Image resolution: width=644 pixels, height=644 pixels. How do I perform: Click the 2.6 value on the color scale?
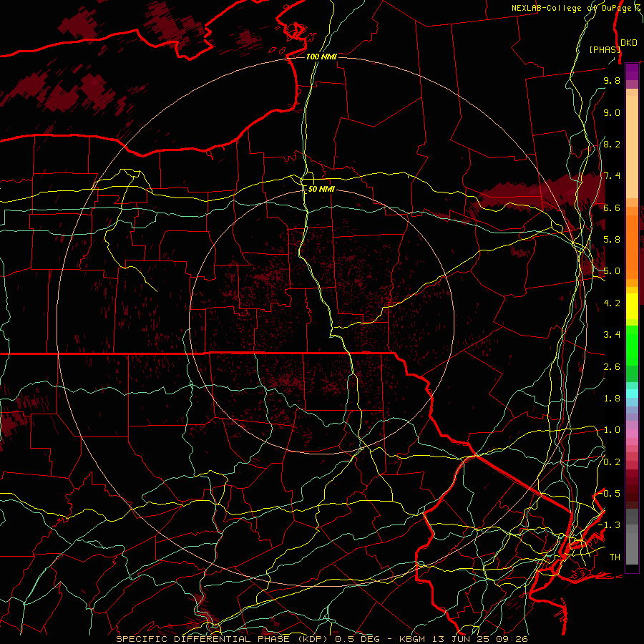[612, 367]
